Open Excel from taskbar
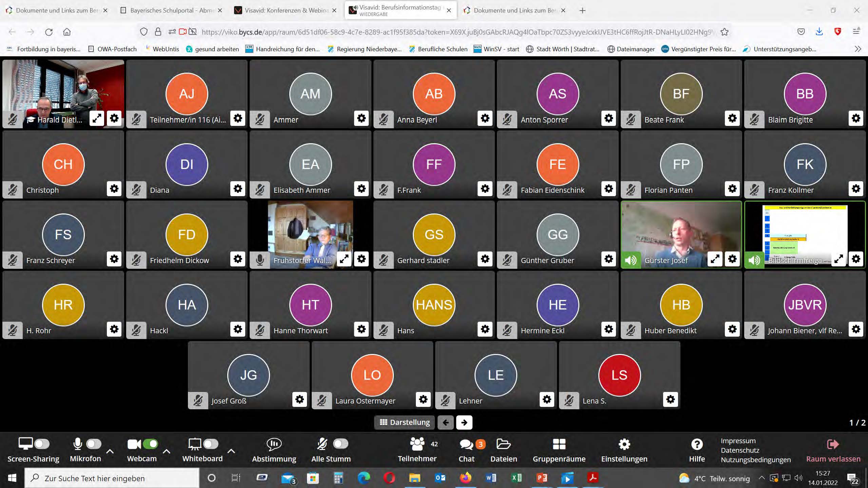868x488 pixels. [516, 478]
